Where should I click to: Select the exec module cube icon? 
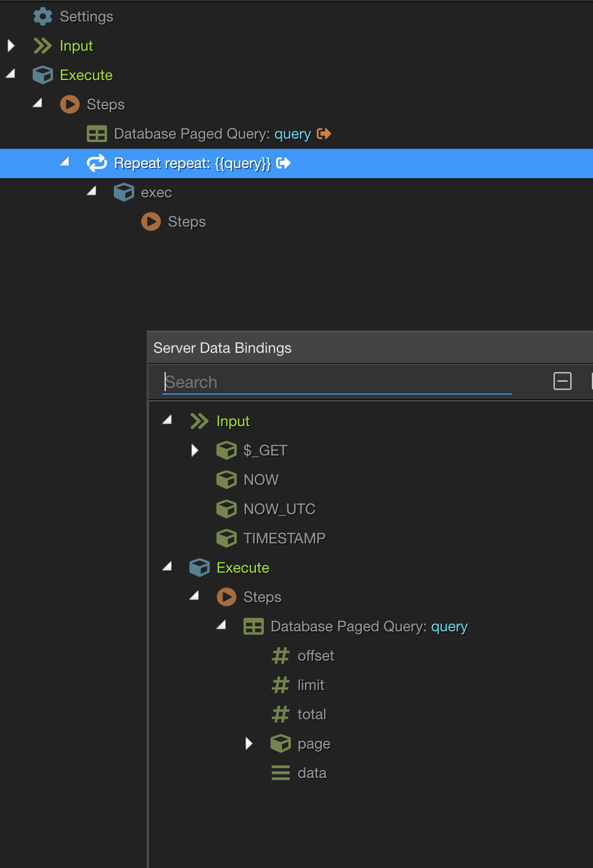click(x=123, y=192)
